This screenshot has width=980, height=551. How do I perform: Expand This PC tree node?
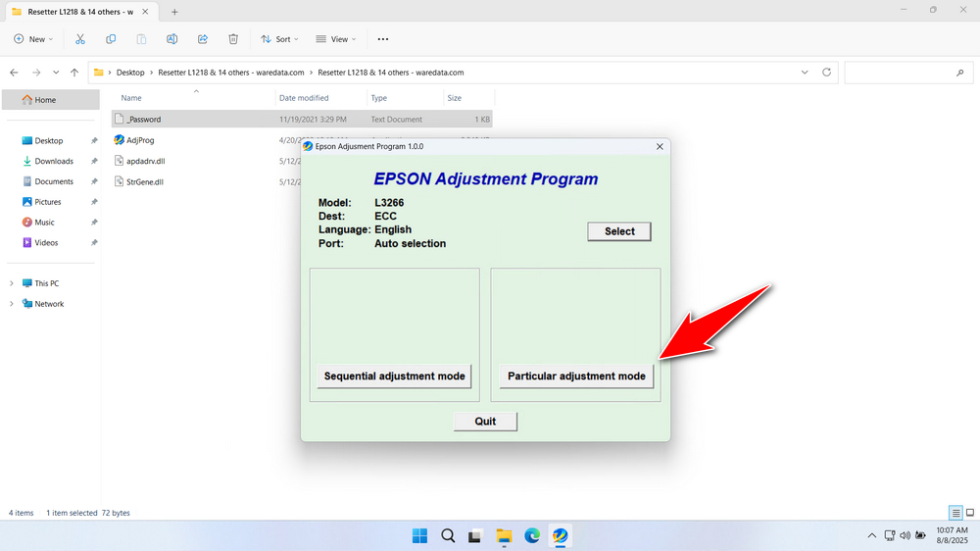[11, 283]
